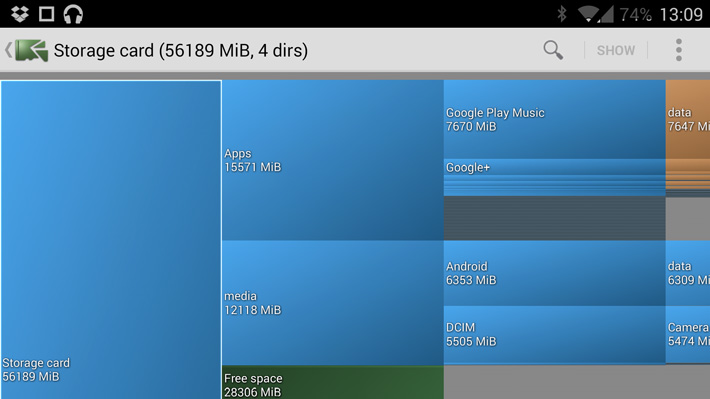Open the Android 6353 MiB block
The height and width of the screenshot is (399, 710).
coord(555,273)
